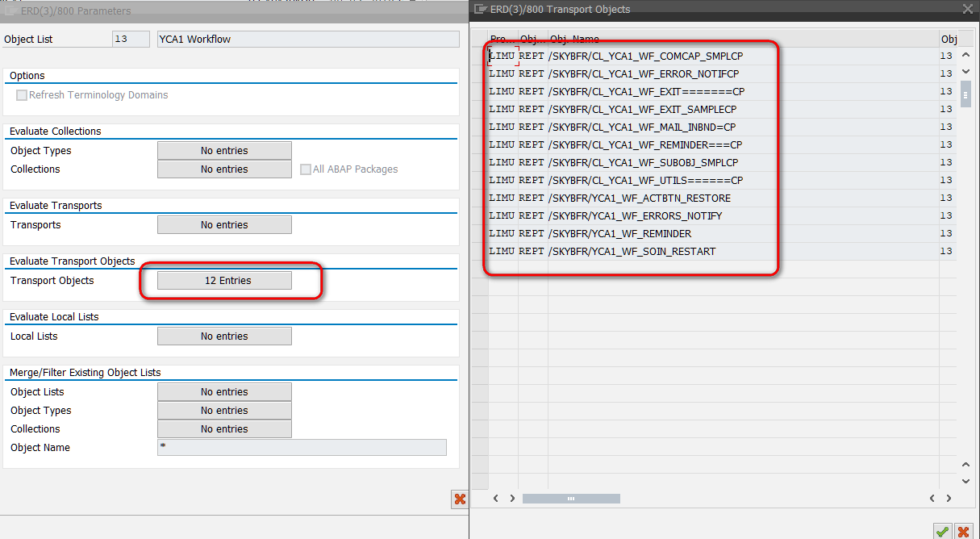Click the Transport Objects dialog title bar icon
Screen dimensions: 980x539
(482, 9)
